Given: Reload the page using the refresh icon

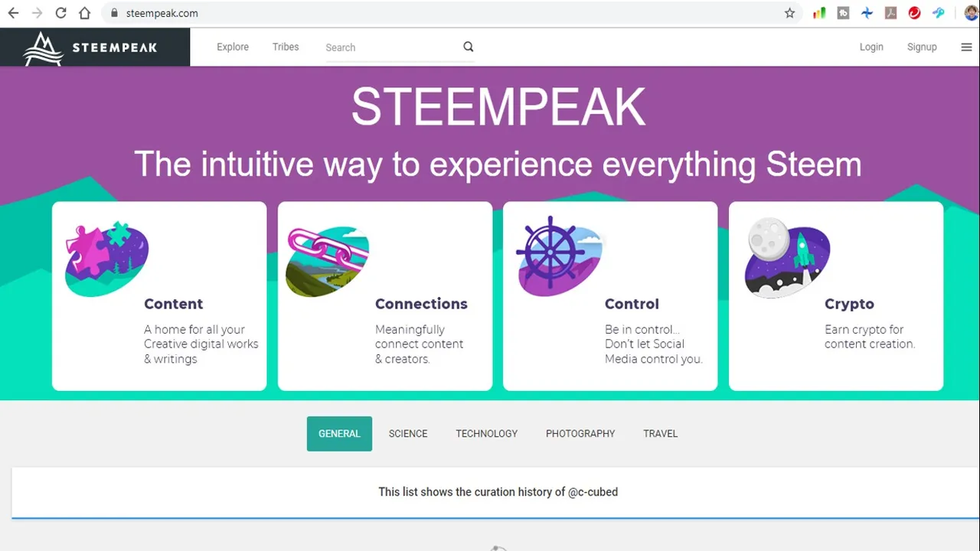Looking at the screenshot, I should click(x=60, y=13).
